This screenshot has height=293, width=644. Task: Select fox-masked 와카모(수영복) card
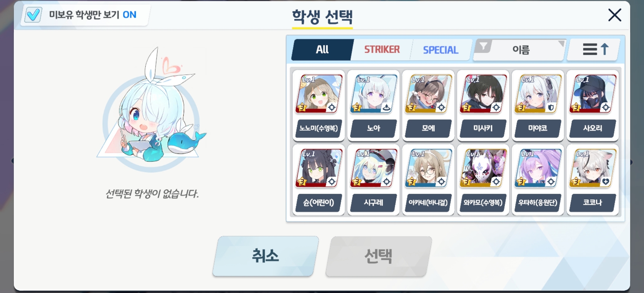483,180
